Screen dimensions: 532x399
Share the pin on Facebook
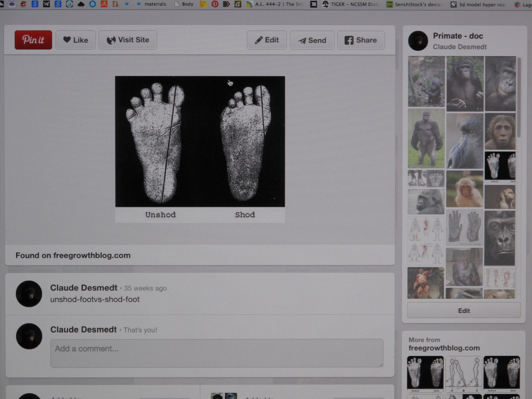(361, 40)
